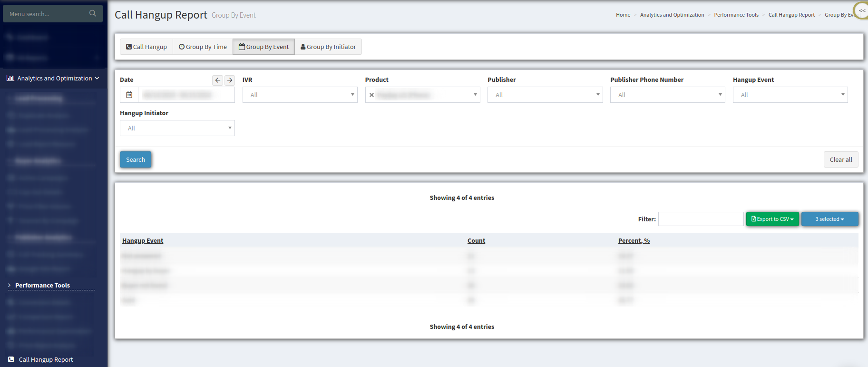Open the Publisher dropdown
Screen dimensions: 868x367
coord(545,95)
